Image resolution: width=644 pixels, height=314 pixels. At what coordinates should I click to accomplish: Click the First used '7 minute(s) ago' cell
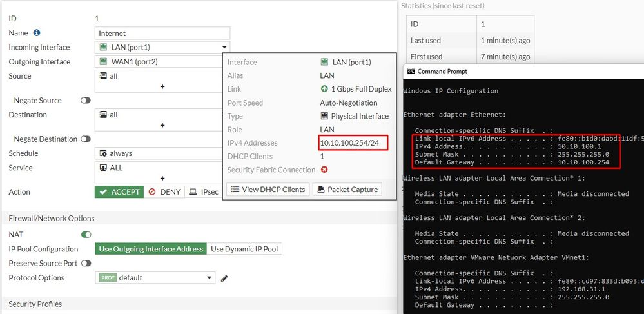point(505,57)
